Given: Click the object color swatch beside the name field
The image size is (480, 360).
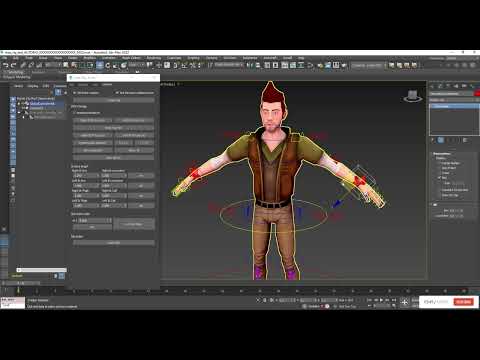Looking at the screenshot, I should click(477, 94).
